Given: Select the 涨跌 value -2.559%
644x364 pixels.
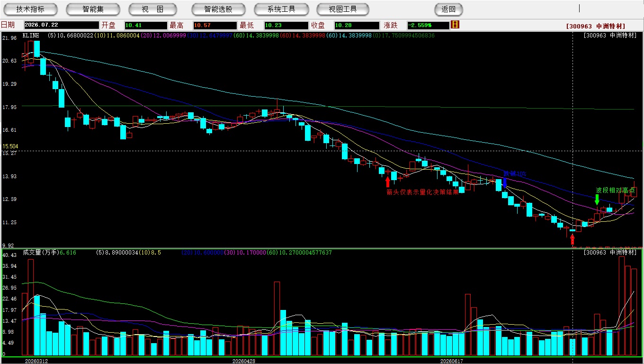Looking at the screenshot, I should pos(428,25).
